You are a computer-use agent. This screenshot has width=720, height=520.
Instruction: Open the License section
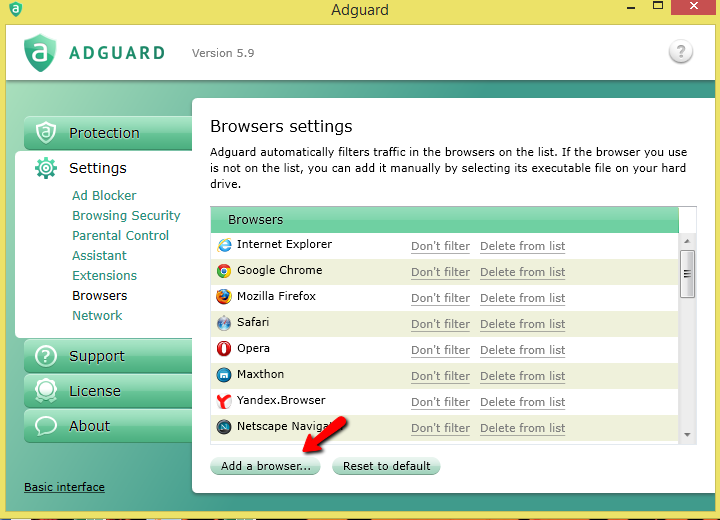(x=108, y=391)
